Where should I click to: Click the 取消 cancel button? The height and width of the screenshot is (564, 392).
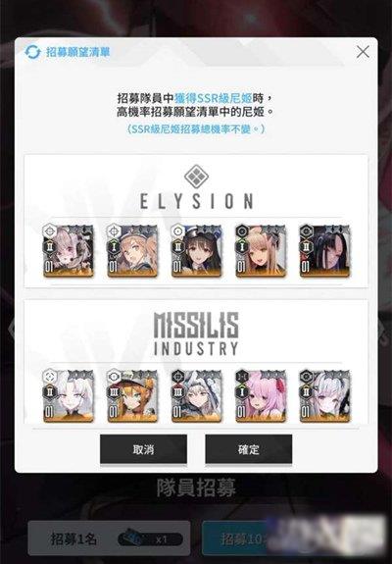coord(143,449)
